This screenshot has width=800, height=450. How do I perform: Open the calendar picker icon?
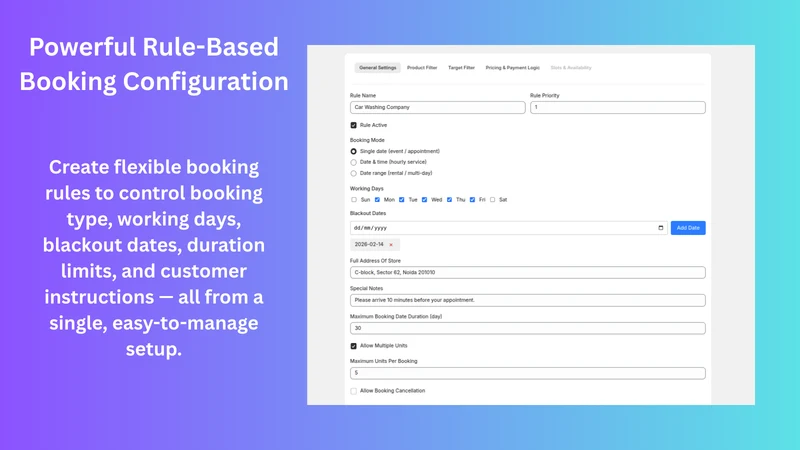[x=660, y=228]
